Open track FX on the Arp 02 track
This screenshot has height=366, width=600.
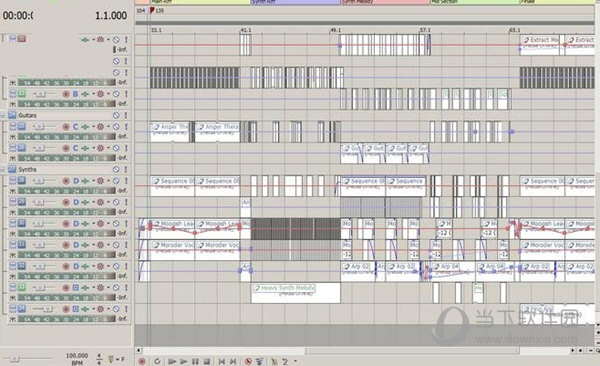pyautogui.click(x=85, y=266)
